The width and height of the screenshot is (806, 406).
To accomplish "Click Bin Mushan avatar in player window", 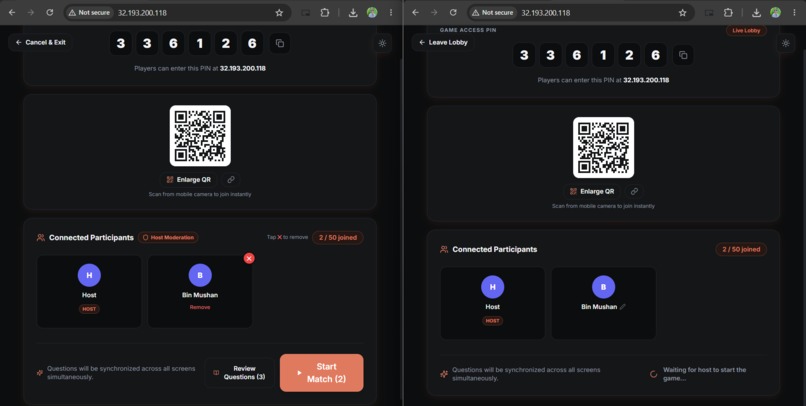I will click(603, 287).
